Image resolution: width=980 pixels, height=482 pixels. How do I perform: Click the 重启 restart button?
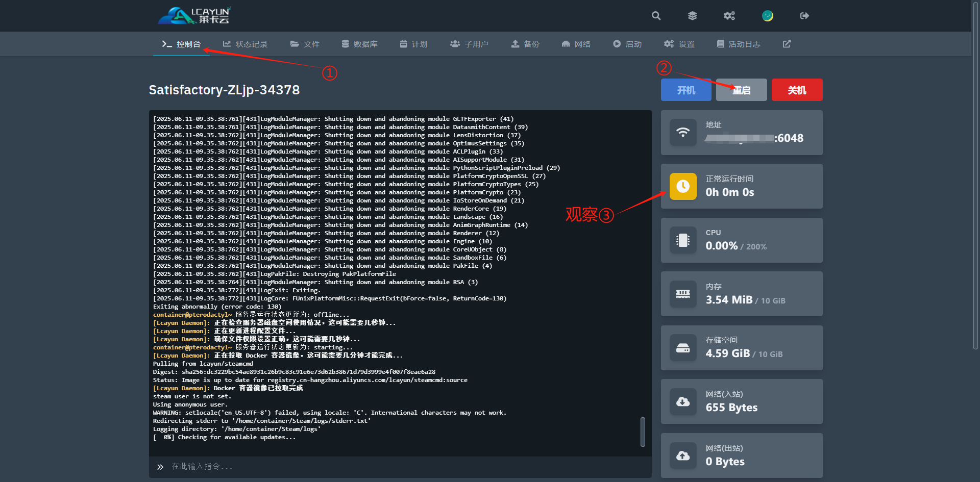pos(742,90)
